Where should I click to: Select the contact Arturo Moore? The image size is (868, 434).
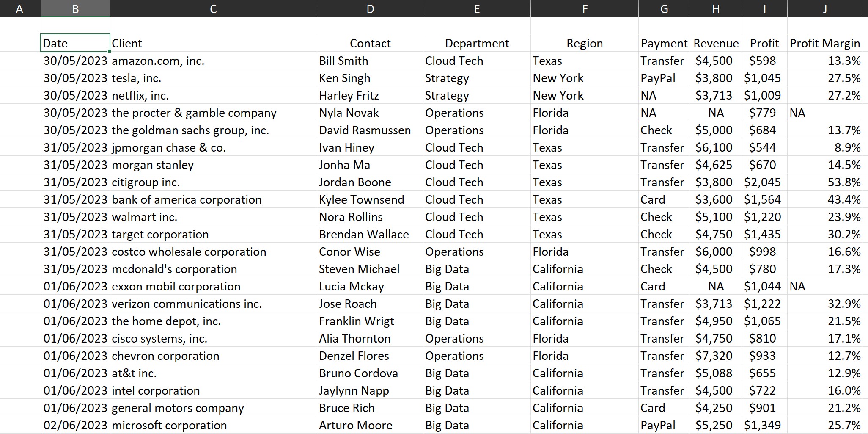[355, 425]
